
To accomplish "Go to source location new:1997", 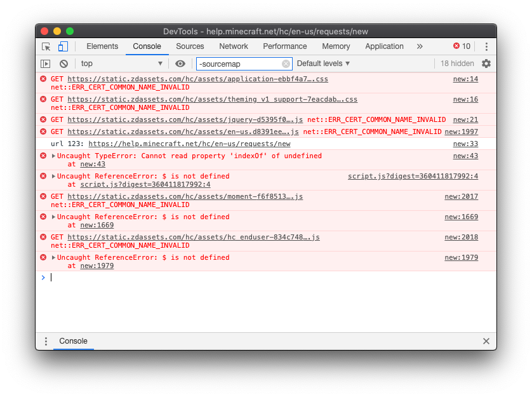I will [462, 131].
